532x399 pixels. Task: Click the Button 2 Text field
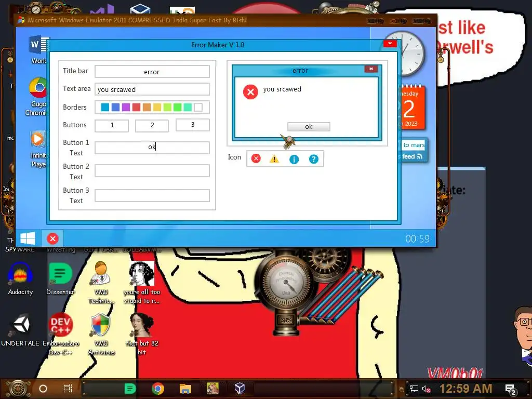click(x=152, y=170)
